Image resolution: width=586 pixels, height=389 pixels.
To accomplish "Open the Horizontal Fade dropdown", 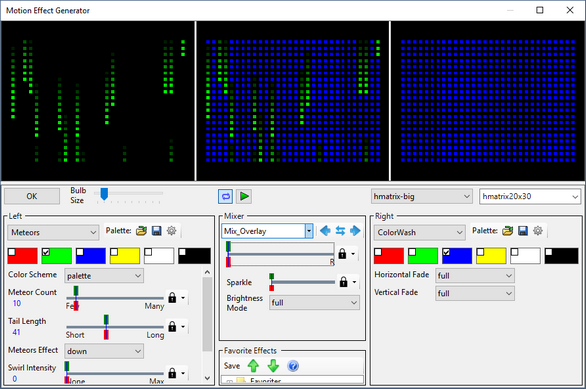I will (x=475, y=276).
